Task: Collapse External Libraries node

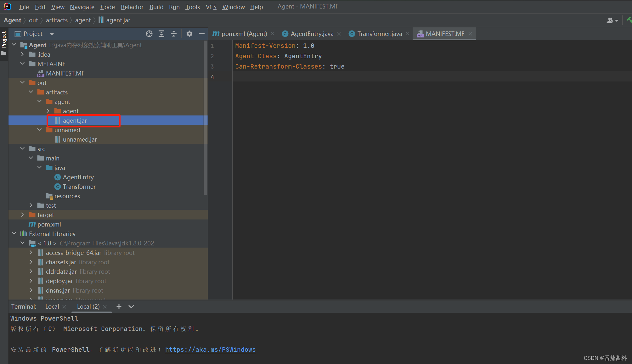Action: [x=14, y=234]
